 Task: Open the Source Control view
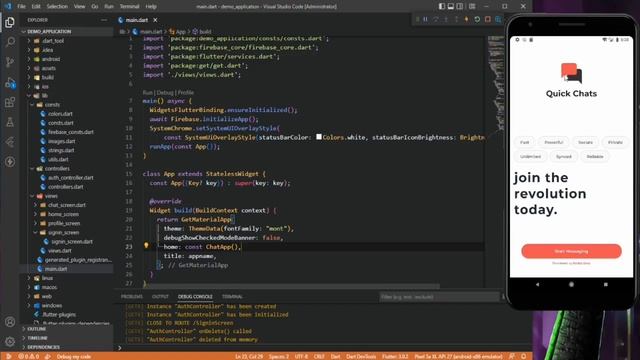coord(10,62)
